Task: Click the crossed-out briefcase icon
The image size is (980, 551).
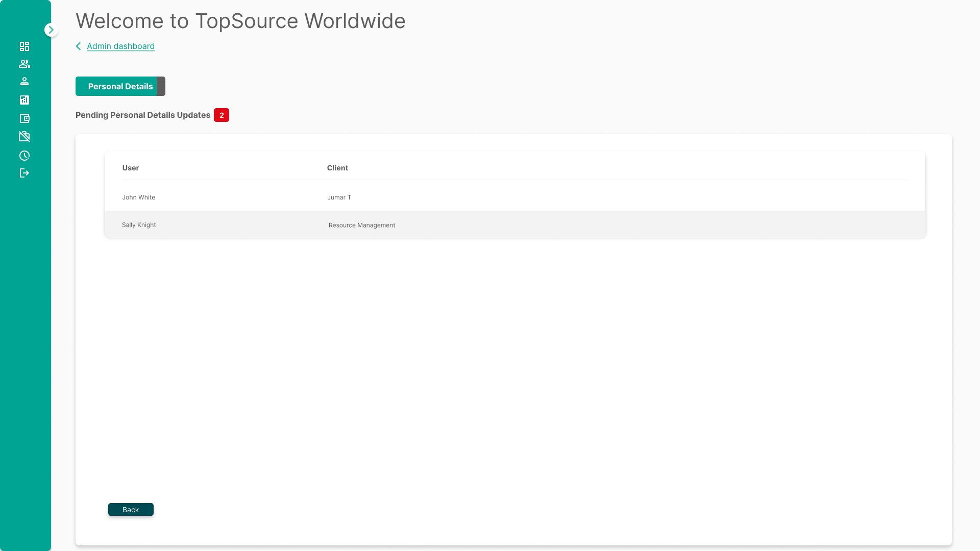Action: click(24, 136)
